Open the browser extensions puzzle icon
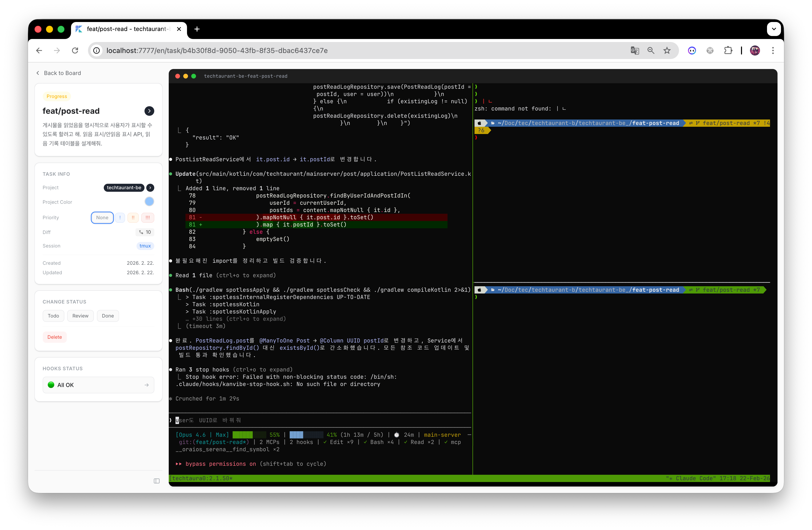 pyautogui.click(x=728, y=50)
